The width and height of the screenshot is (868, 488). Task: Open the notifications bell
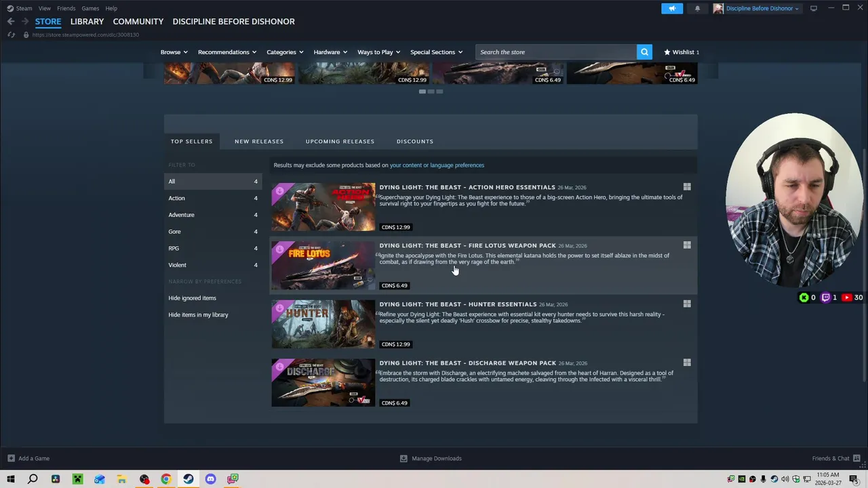click(697, 8)
